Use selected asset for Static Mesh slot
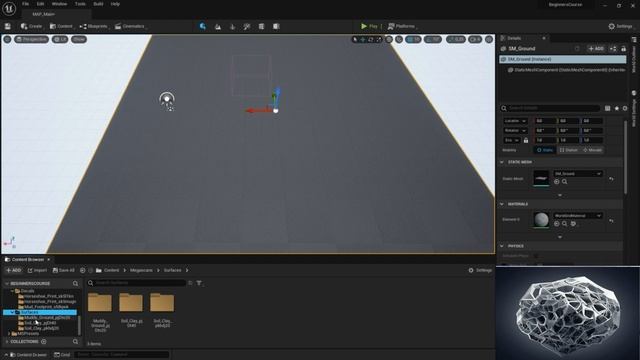 pyautogui.click(x=557, y=182)
